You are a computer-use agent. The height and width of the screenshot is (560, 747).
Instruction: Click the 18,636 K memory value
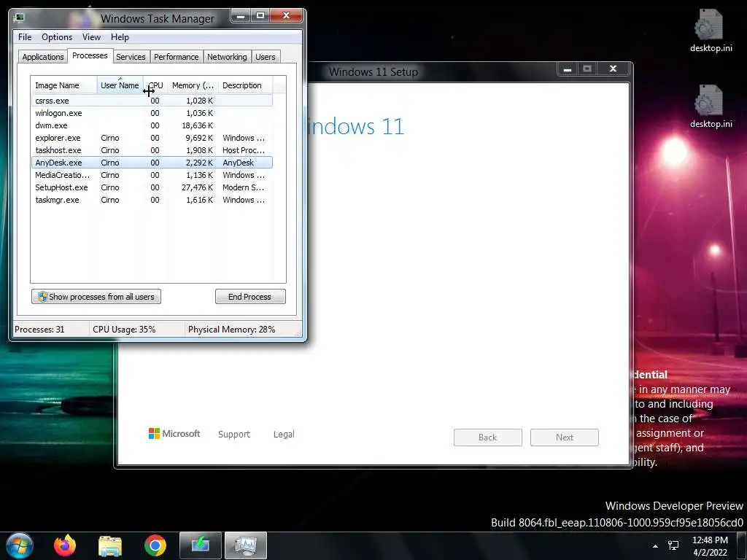click(x=197, y=125)
